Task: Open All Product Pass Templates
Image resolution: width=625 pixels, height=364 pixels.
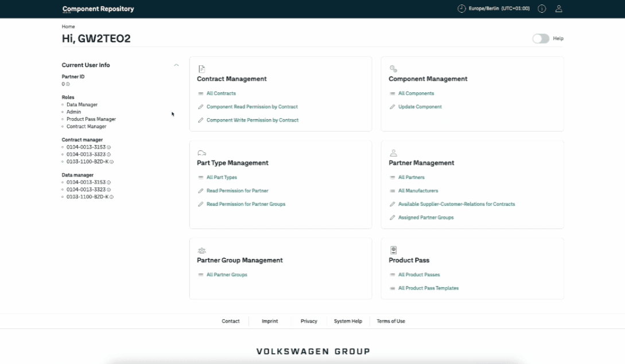Action: click(x=428, y=288)
